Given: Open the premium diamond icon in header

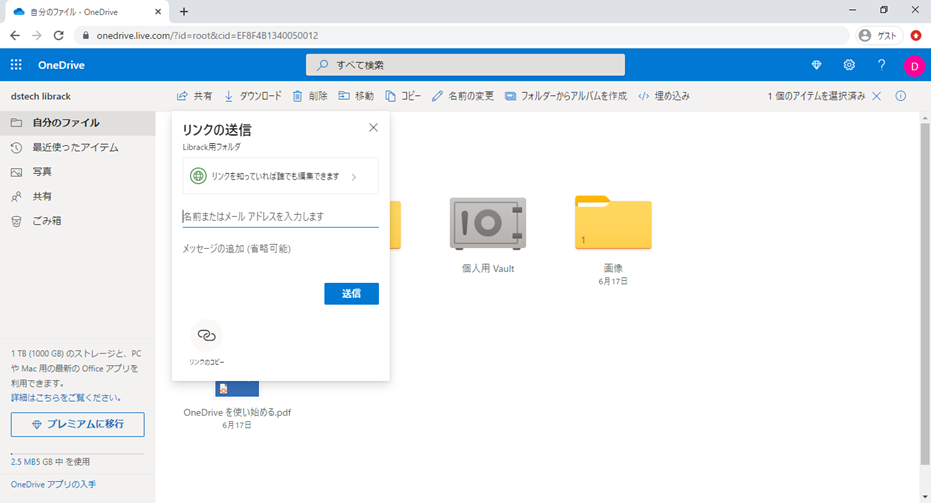Looking at the screenshot, I should tap(816, 65).
